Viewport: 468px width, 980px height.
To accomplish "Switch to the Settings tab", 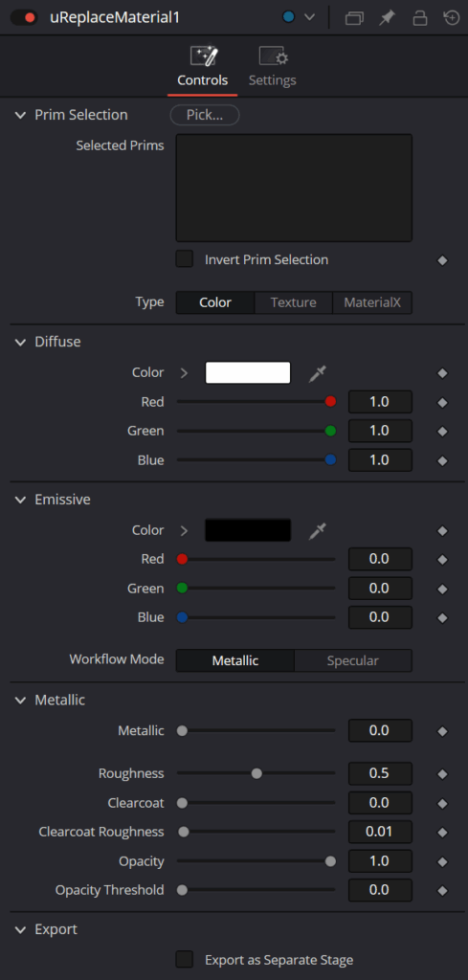I will 273,68.
